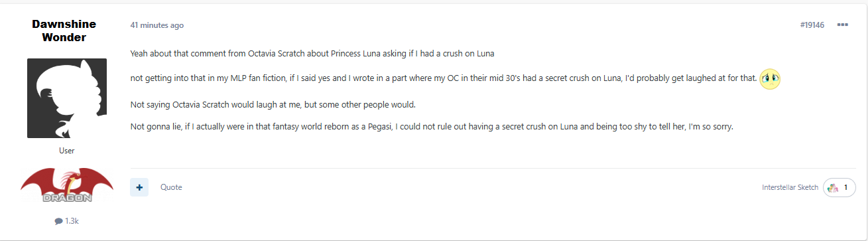Image resolution: width=868 pixels, height=241 pixels.
Task: Open permalink for post #19146
Action: pyautogui.click(x=812, y=25)
